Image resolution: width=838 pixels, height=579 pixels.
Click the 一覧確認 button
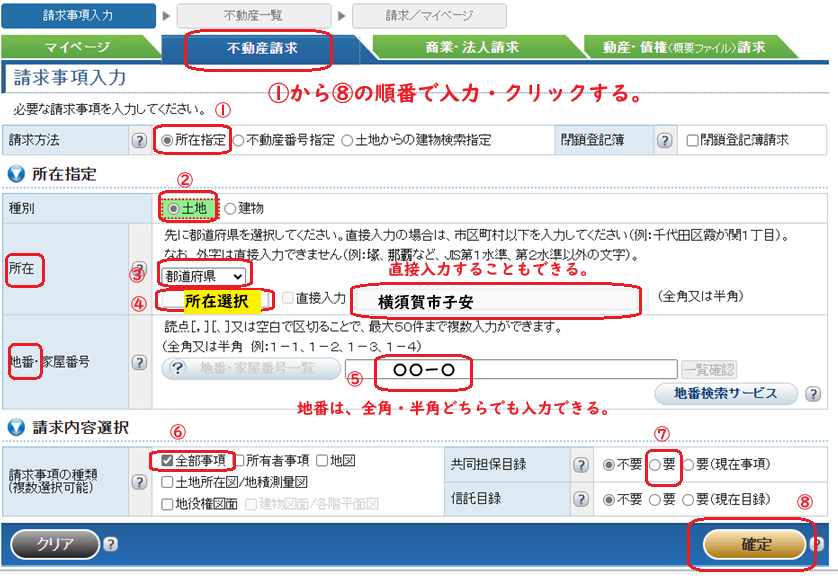pyautogui.click(x=709, y=369)
